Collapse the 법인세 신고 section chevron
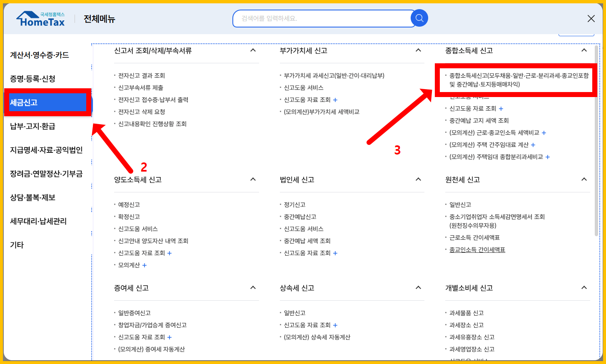Viewport: 606px width, 364px height. tap(418, 179)
